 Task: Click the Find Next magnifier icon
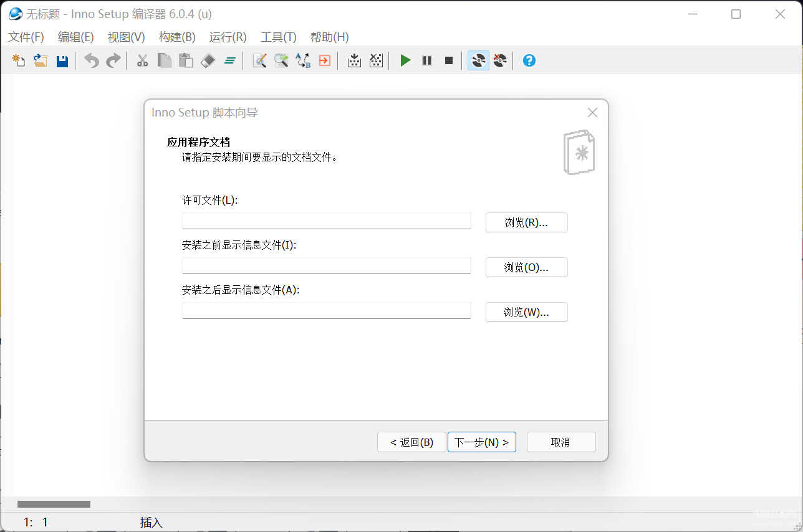[x=281, y=60]
